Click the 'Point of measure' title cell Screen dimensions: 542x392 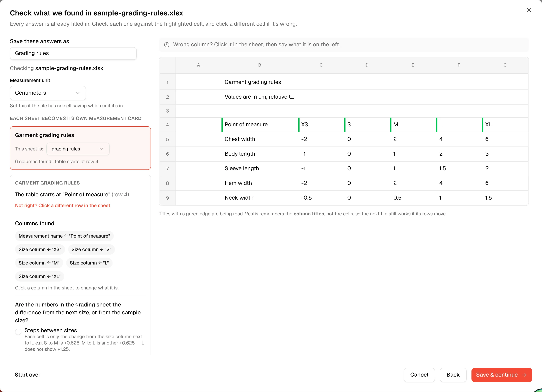[x=260, y=125]
